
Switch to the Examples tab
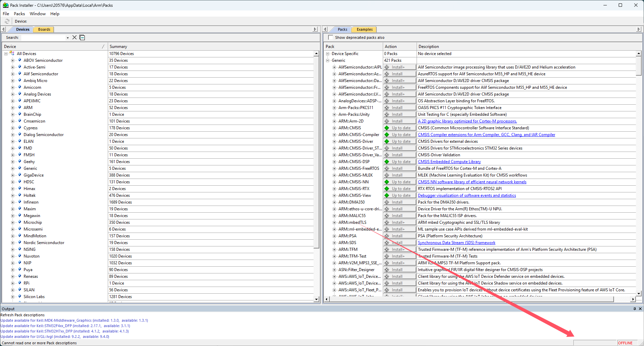[x=364, y=29]
